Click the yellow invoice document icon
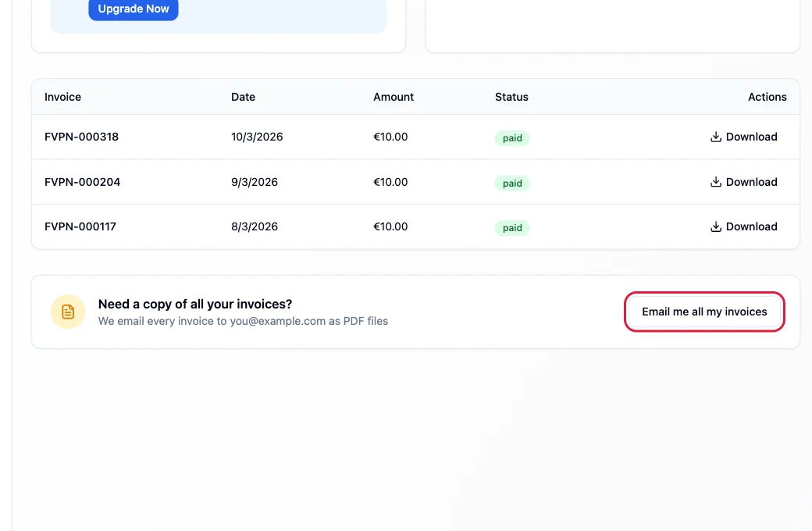The height and width of the screenshot is (531, 812). point(68,312)
